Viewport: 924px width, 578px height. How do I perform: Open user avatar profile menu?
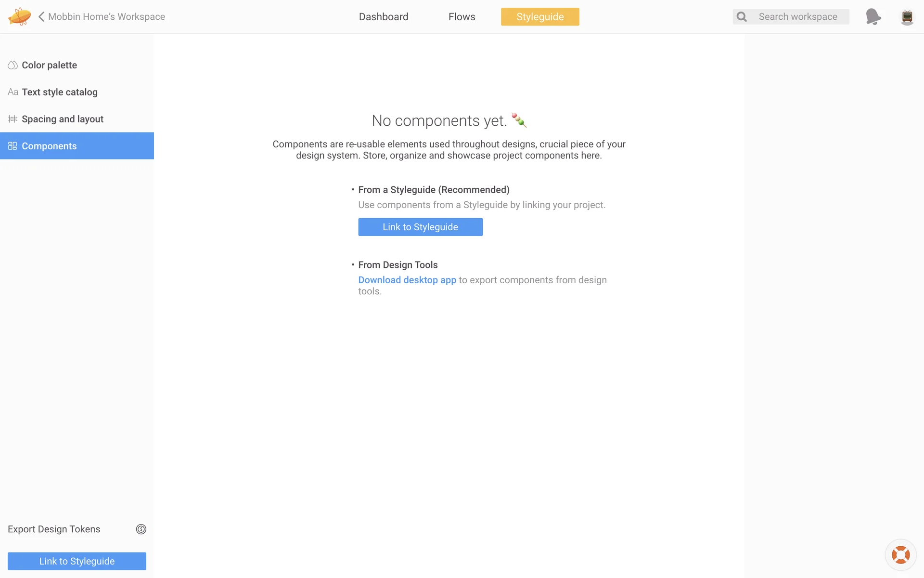(x=907, y=17)
